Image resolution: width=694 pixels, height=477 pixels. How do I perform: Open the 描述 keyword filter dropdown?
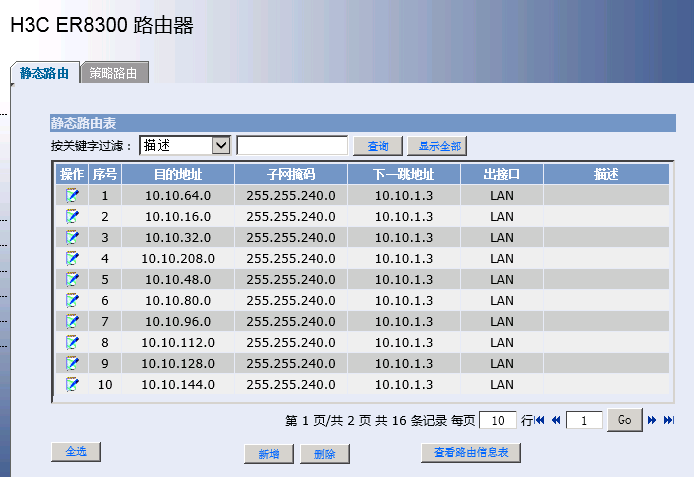pos(185,145)
